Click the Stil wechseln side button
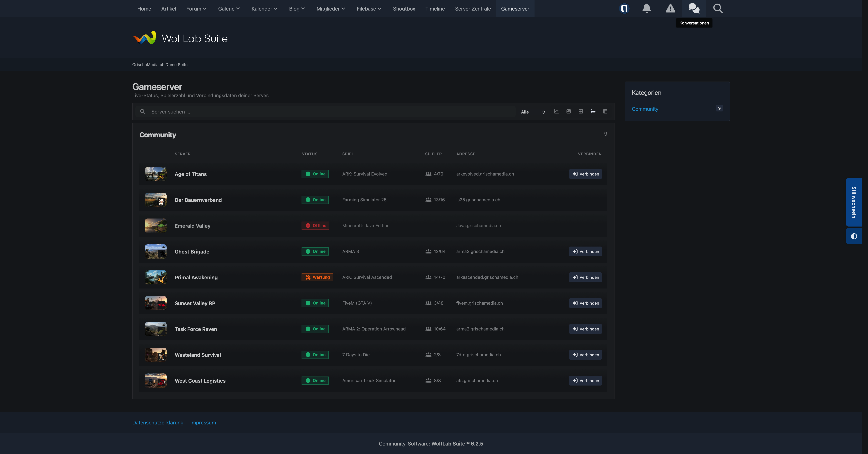Screen dimensions: 868x454 [854, 202]
